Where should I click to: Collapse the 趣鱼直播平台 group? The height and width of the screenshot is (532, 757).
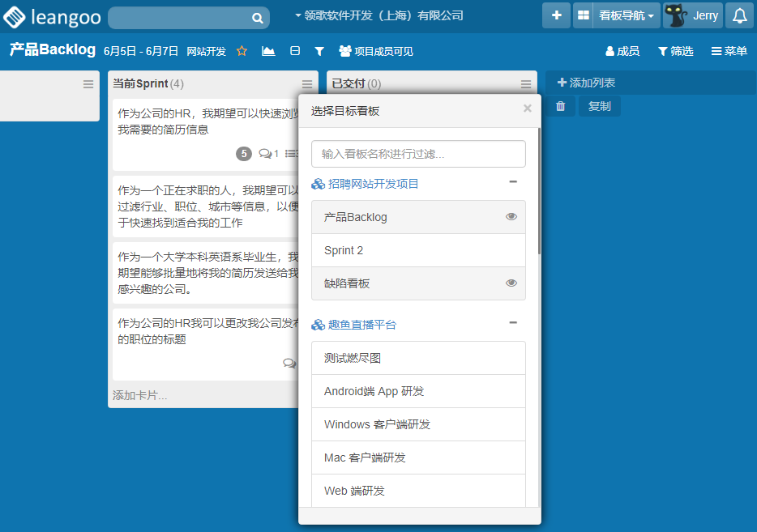(512, 323)
